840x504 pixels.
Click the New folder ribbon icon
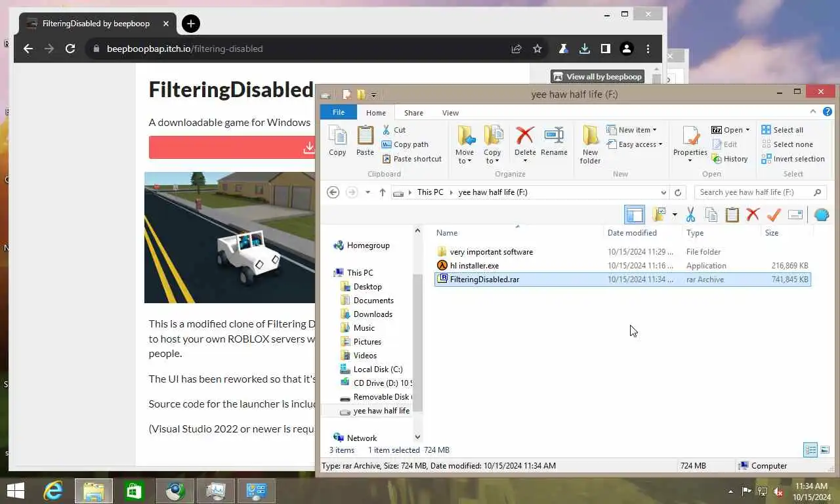coord(590,144)
